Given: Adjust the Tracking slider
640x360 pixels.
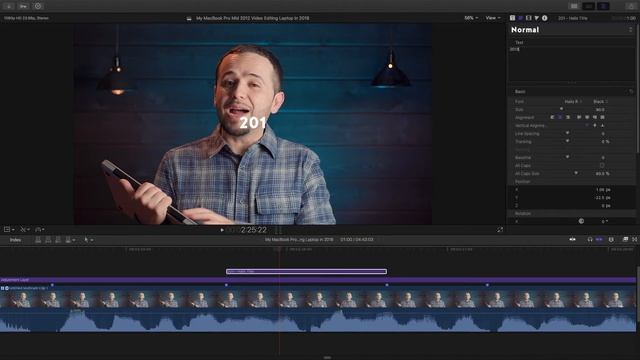Looking at the screenshot, I should click(x=567, y=141).
